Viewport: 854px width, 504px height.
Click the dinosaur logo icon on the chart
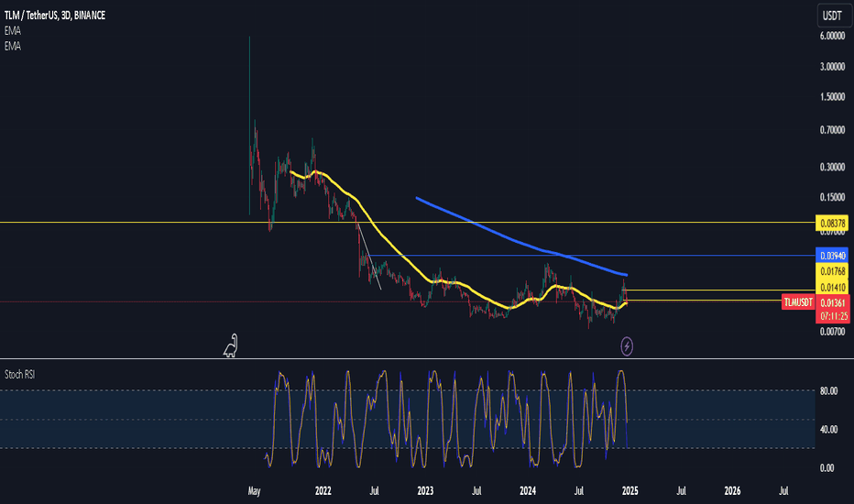tap(231, 345)
